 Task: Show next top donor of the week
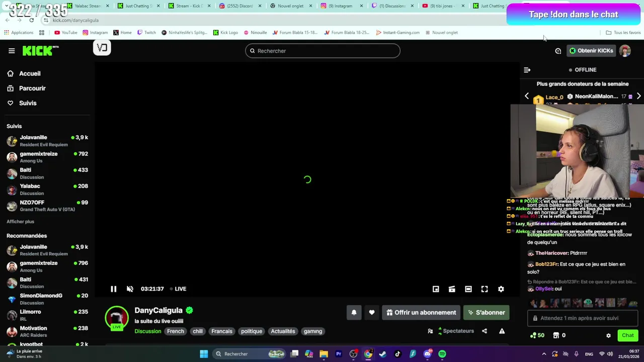[x=638, y=96]
